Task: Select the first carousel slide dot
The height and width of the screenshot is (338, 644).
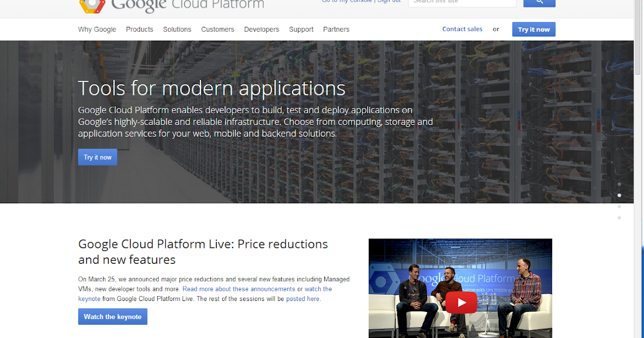Action: click(x=619, y=184)
